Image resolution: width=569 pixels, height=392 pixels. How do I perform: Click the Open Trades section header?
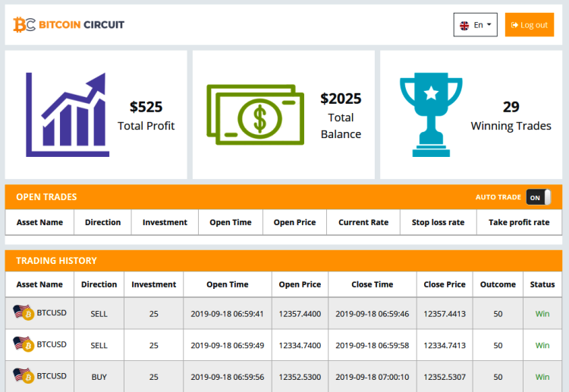click(47, 197)
